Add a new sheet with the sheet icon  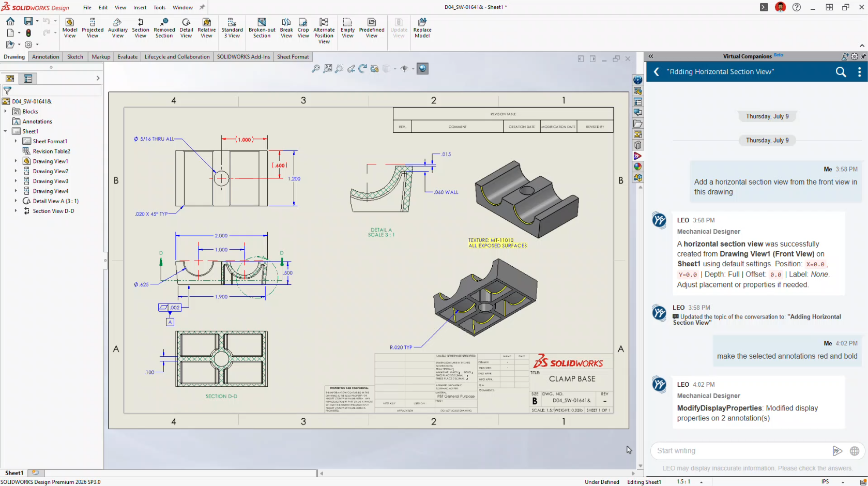point(36,473)
